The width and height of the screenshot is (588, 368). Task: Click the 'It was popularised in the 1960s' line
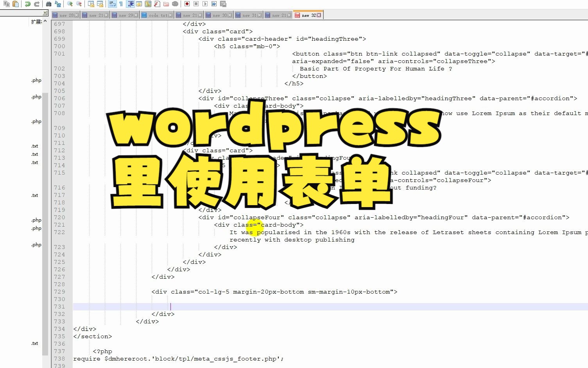[x=409, y=232]
